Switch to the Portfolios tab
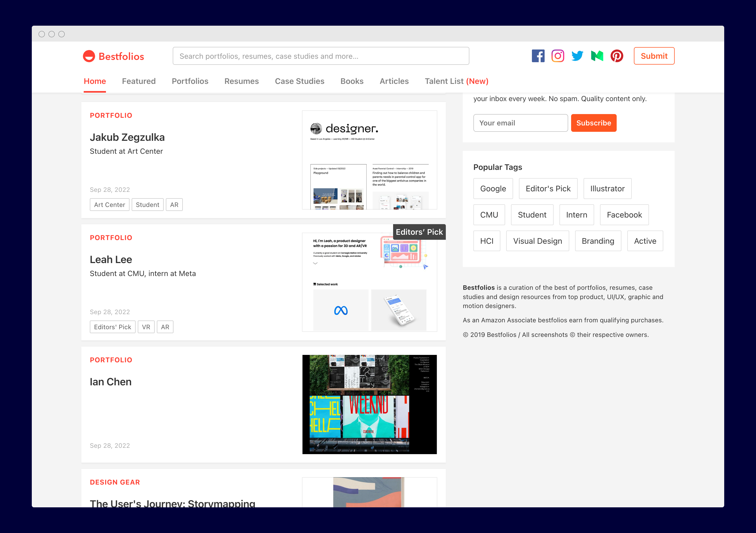Screen dimensions: 756x533 tap(190, 81)
